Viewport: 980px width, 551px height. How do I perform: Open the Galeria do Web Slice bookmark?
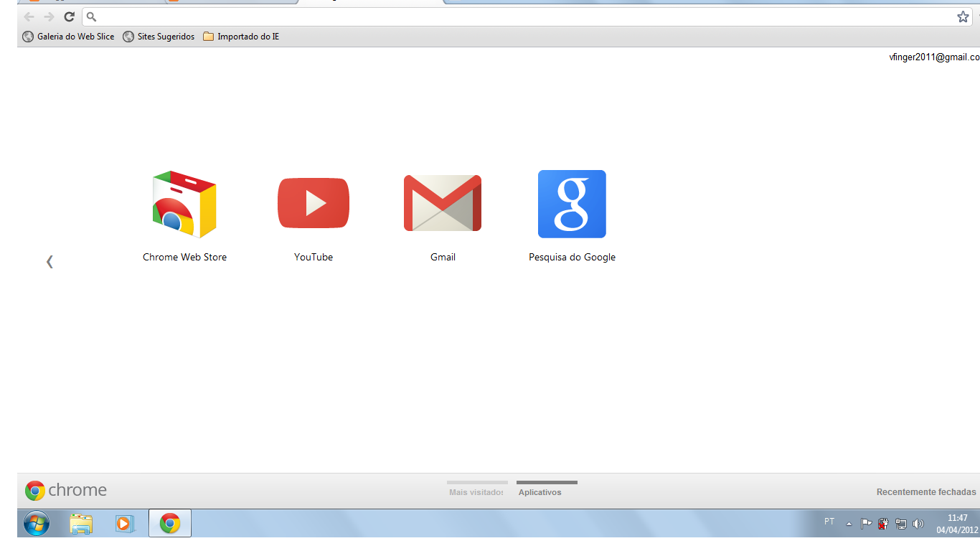pos(68,36)
